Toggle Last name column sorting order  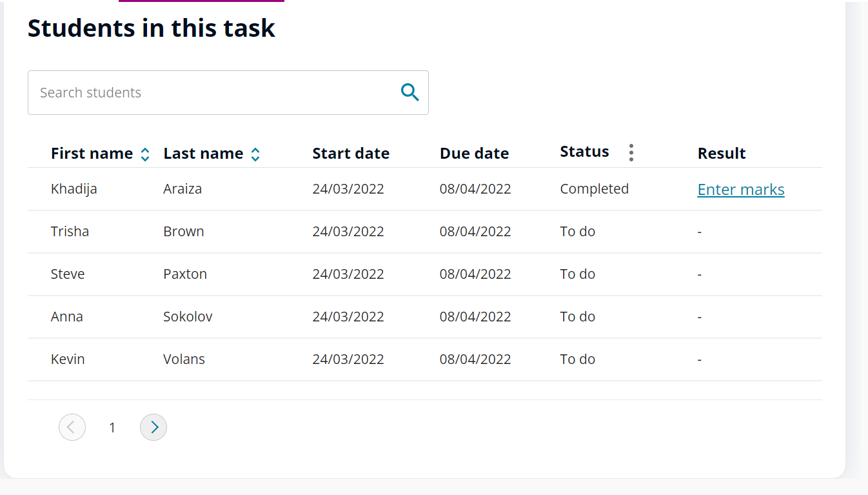tap(255, 153)
